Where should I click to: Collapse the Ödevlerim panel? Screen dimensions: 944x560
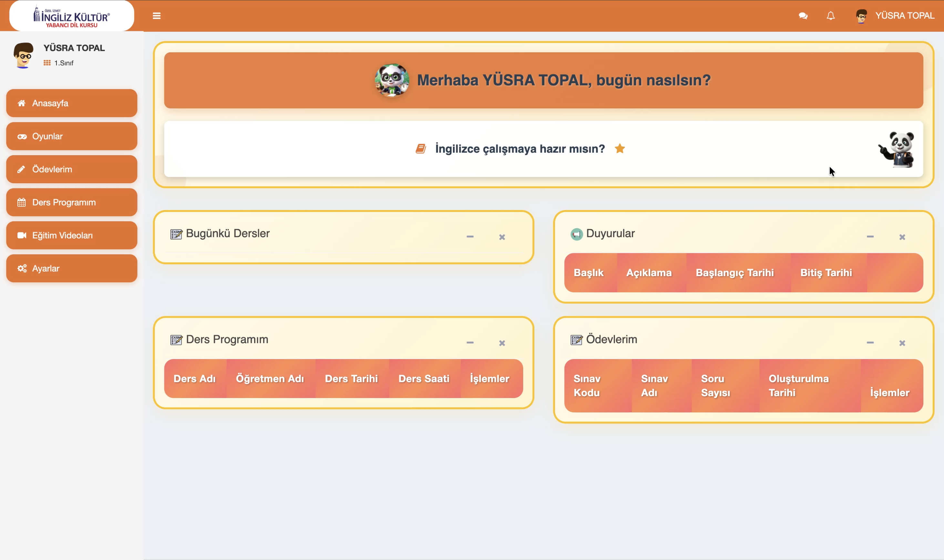(x=870, y=343)
